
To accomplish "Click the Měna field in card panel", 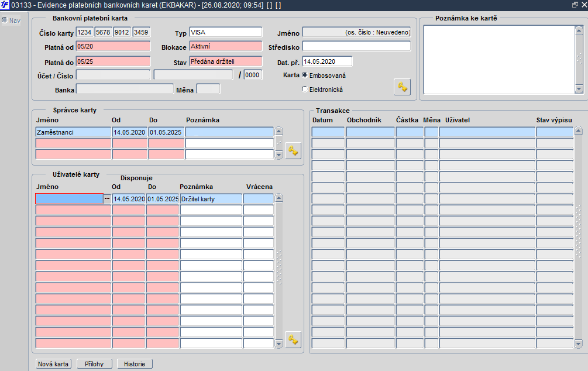I will 208,90.
